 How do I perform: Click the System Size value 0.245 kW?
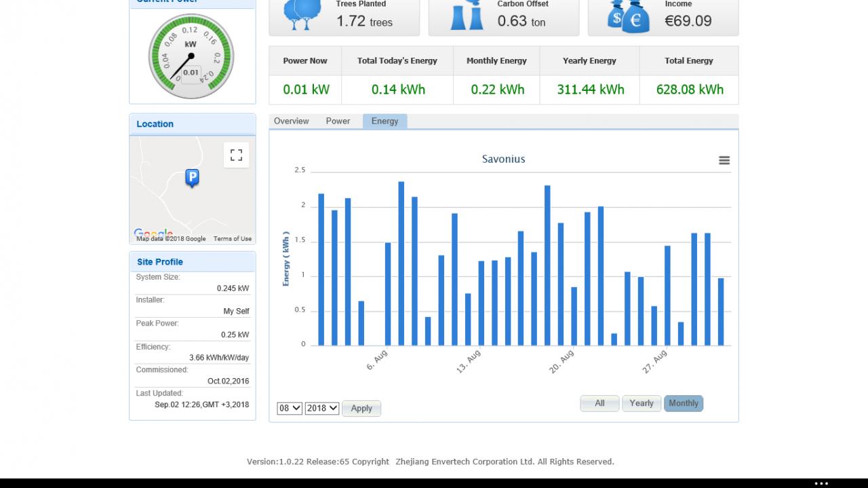tap(233, 288)
